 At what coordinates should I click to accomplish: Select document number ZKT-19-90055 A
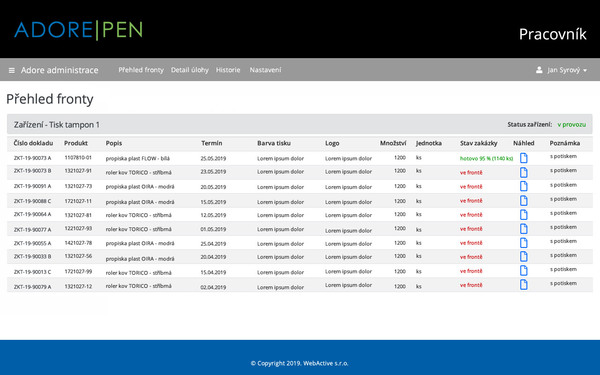33,243
